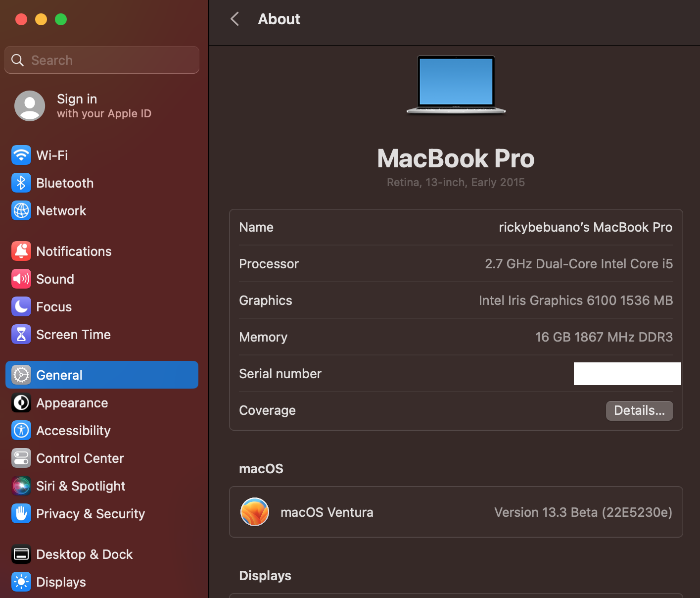The width and height of the screenshot is (700, 598).
Task: Go back using the chevron arrow
Action: click(235, 19)
